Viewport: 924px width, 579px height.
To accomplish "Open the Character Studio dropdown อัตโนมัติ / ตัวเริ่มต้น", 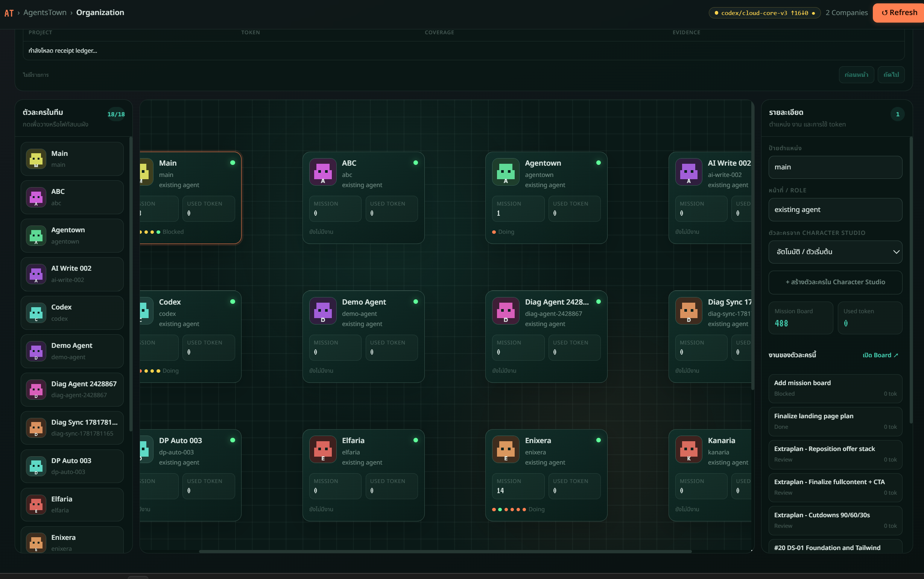I will (x=835, y=252).
